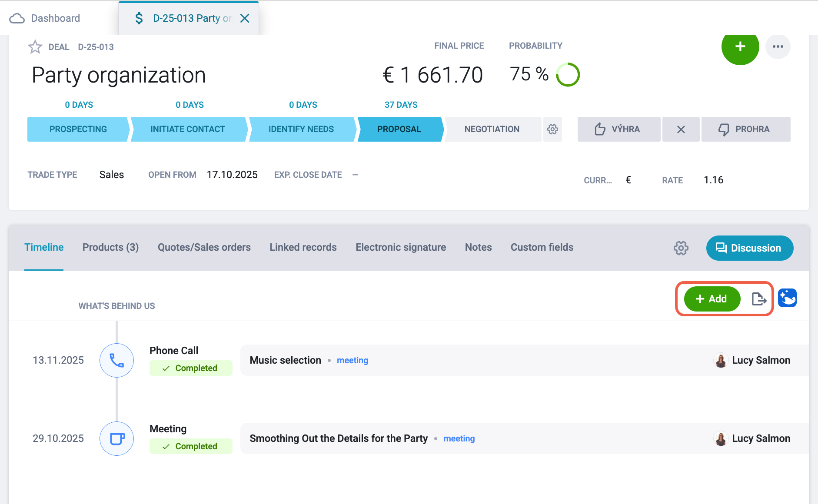The height and width of the screenshot is (504, 818).
Task: Click the X button between Výhra and Prohra
Action: (681, 129)
